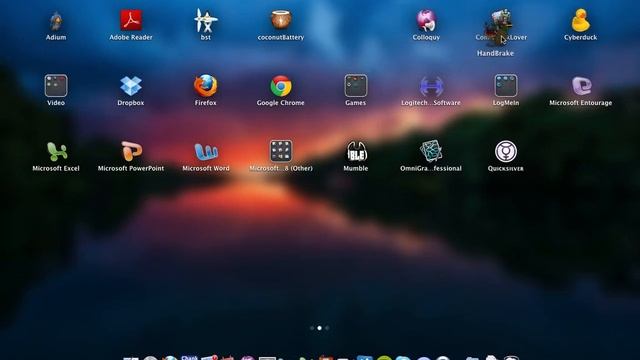The height and width of the screenshot is (360, 640).
Task: Open Microsoft Word
Action: (206, 151)
